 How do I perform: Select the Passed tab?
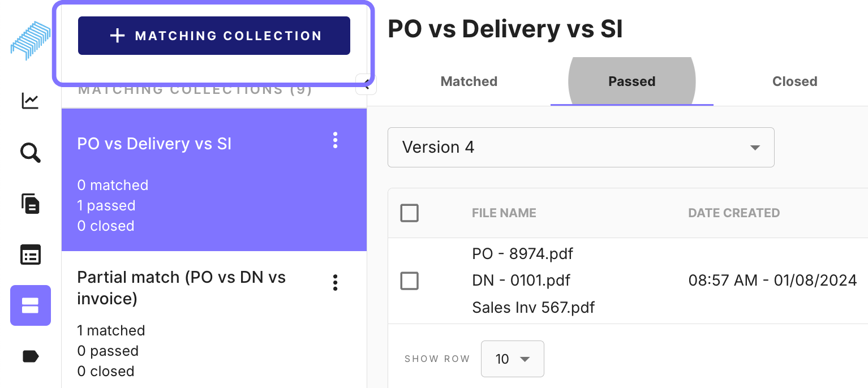(x=632, y=81)
